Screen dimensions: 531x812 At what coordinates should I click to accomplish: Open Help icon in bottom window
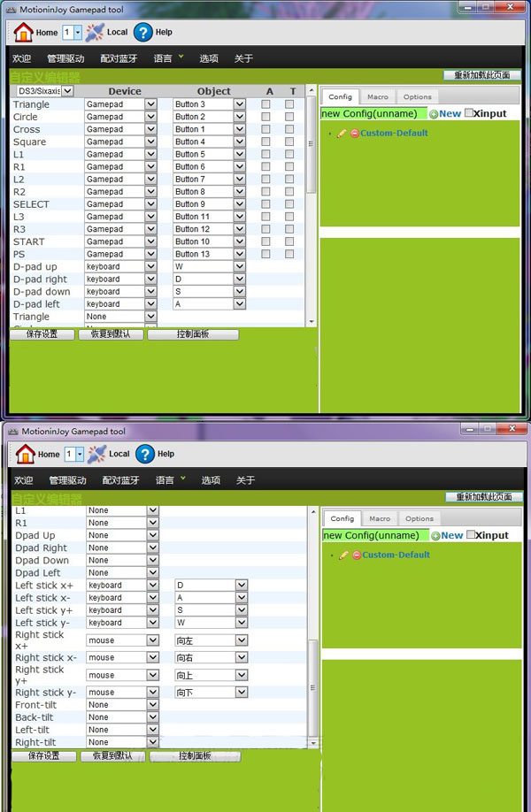pos(145,454)
